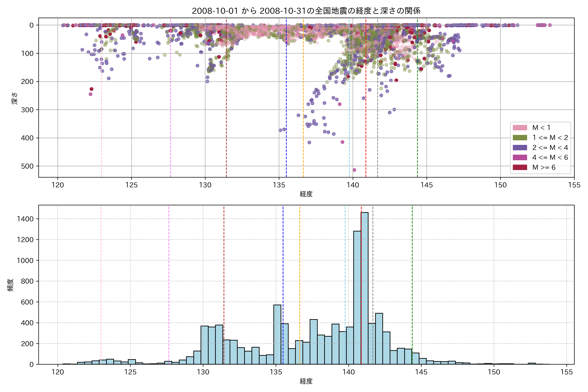
Task: Click the deepest magenta dot below depth 500
Action: coord(354,170)
